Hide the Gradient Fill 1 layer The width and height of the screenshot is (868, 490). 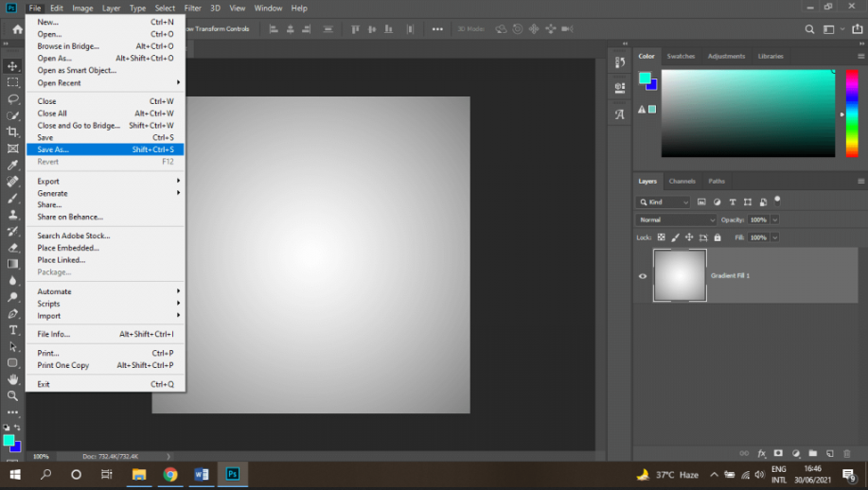click(x=643, y=276)
